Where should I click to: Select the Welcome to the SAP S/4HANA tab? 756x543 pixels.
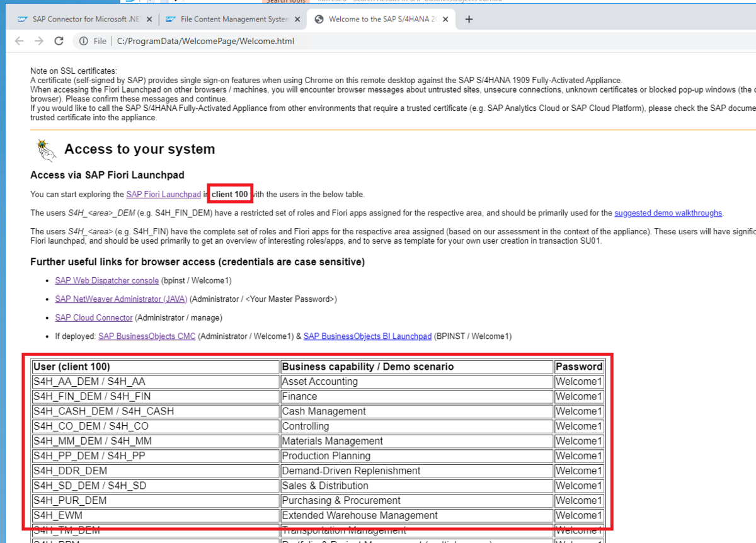381,20
